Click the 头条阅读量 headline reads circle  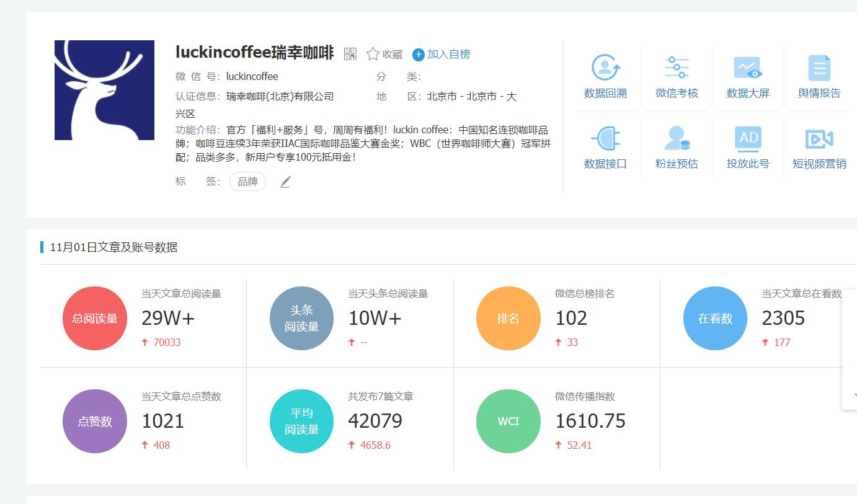(x=301, y=318)
